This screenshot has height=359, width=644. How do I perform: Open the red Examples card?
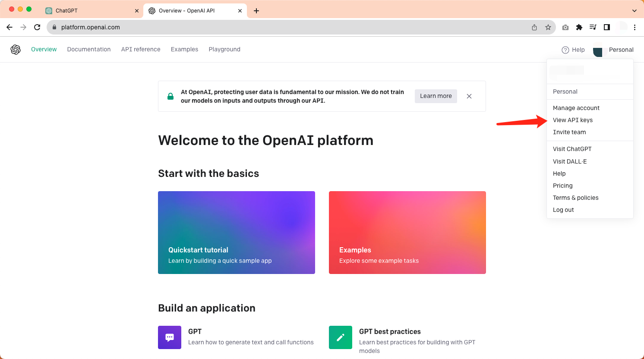[x=407, y=233]
